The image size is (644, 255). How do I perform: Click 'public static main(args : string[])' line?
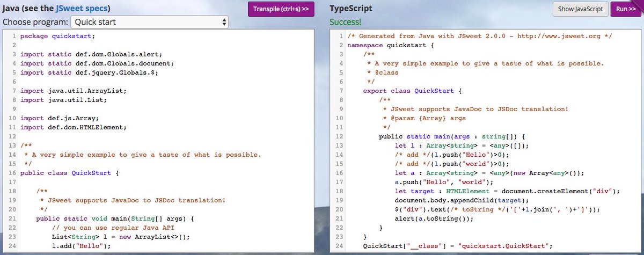click(451, 136)
